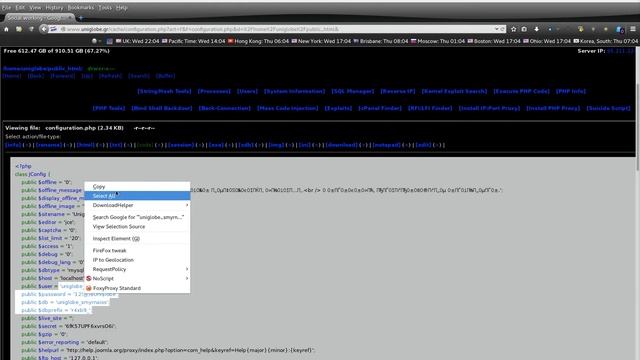Screen dimensions: 640x360
Task: Click the 'class JConfig {' code line
Action: click(33, 174)
